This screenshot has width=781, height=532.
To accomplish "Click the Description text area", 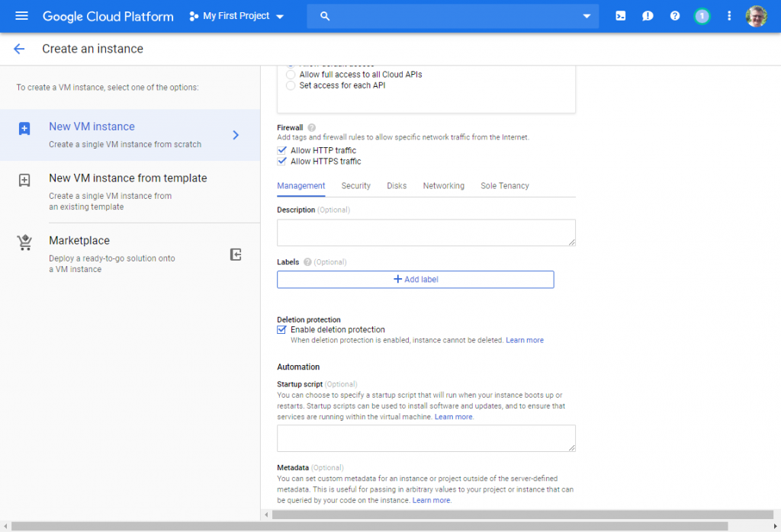I will [x=426, y=232].
